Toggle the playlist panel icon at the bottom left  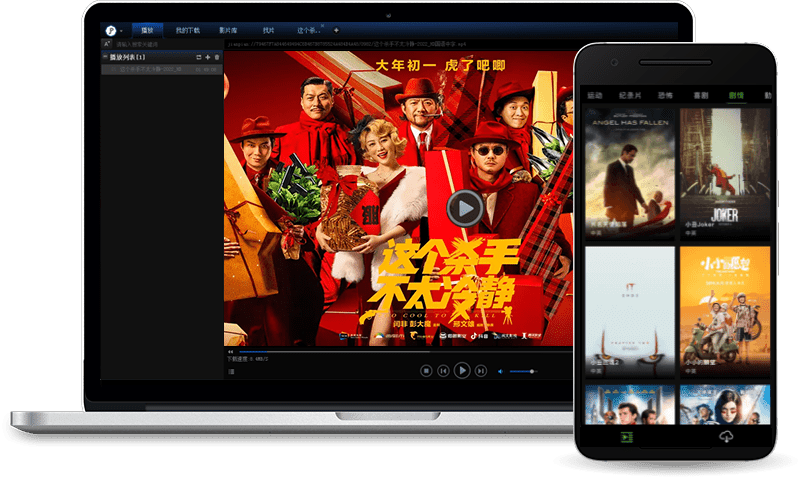pyautogui.click(x=231, y=372)
